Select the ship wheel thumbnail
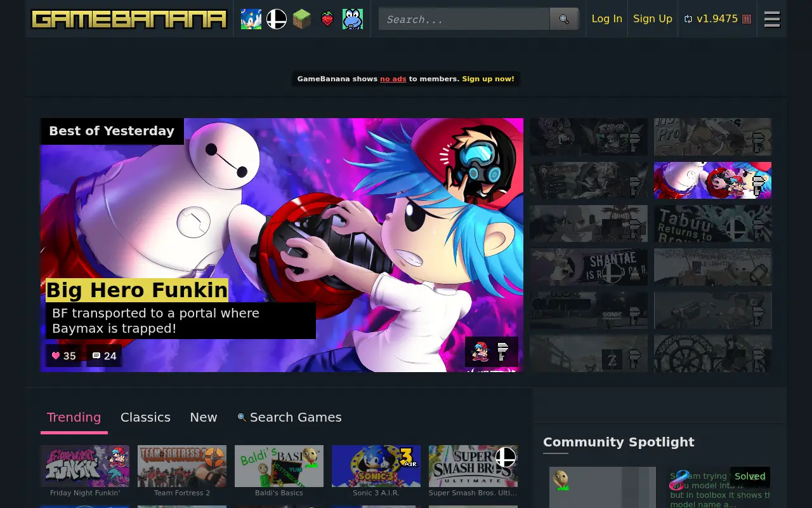The width and height of the screenshot is (812, 508). [x=713, y=353]
